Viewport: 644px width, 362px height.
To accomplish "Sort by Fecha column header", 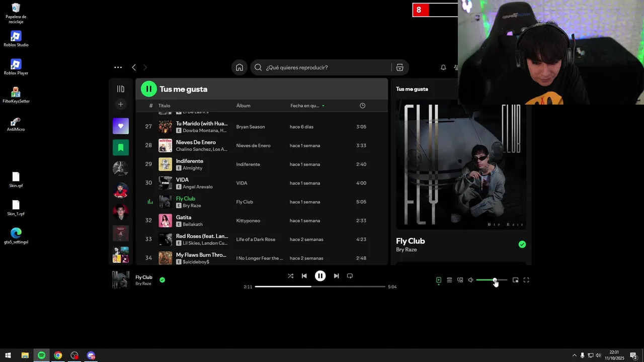I will point(307,106).
